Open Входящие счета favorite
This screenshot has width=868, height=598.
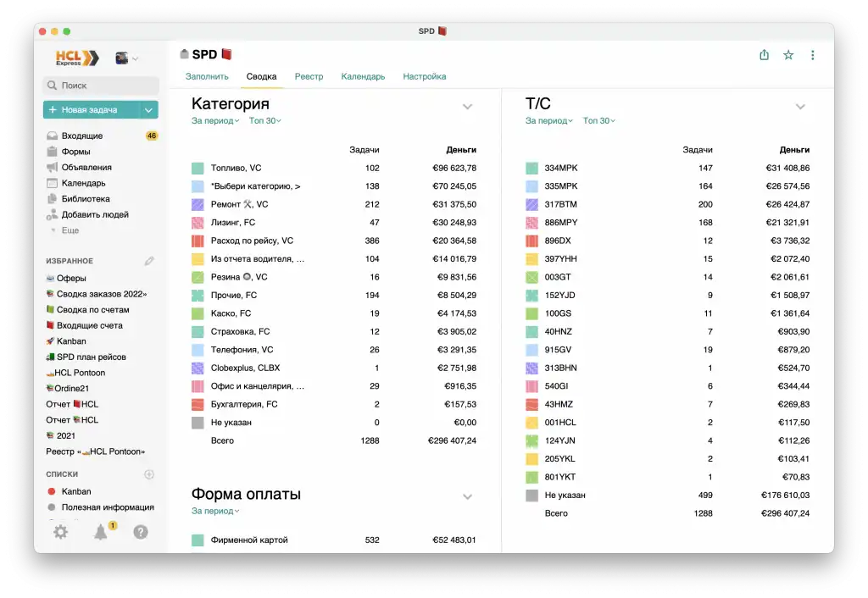point(84,325)
